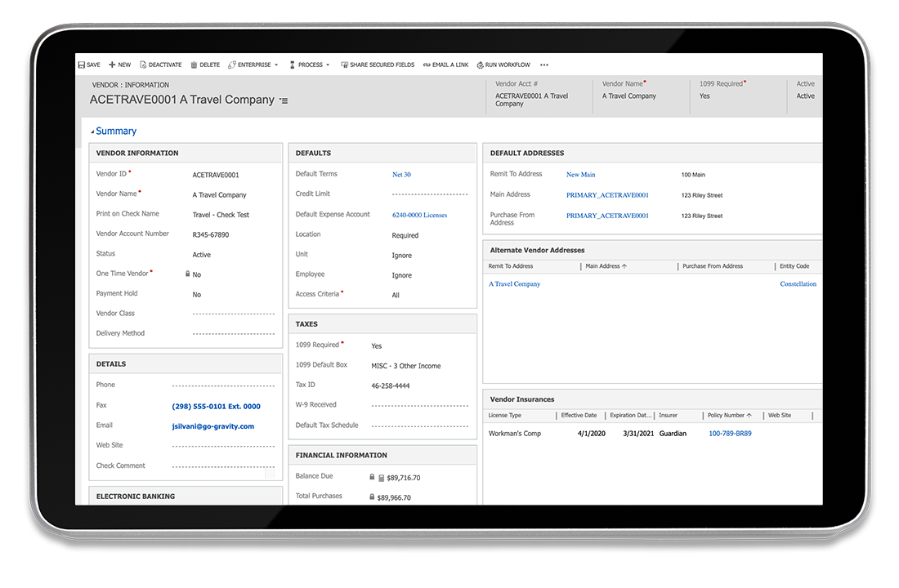
Task: Change Location setting Required
Action: 405,235
